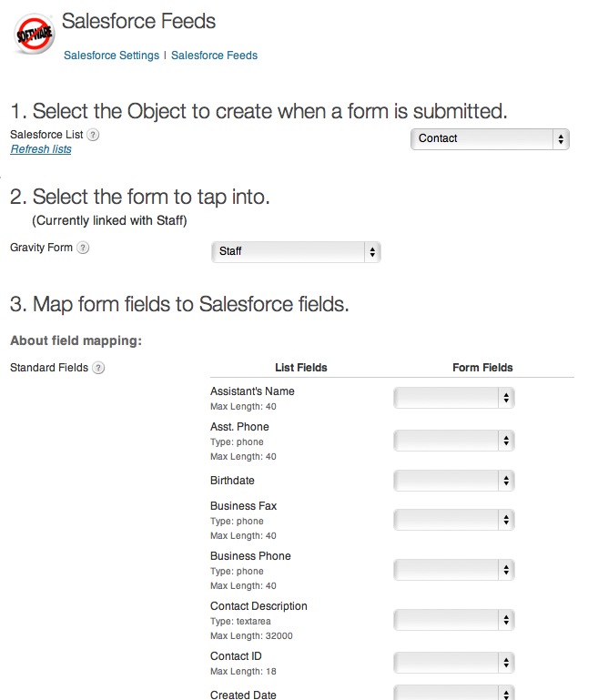
Task: Click the Salesforce Feeds page heading
Action: click(x=138, y=21)
